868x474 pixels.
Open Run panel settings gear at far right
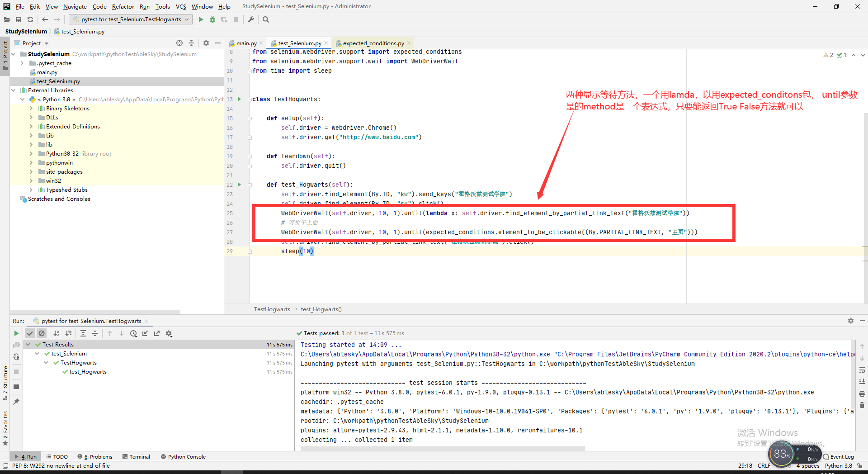[851, 321]
